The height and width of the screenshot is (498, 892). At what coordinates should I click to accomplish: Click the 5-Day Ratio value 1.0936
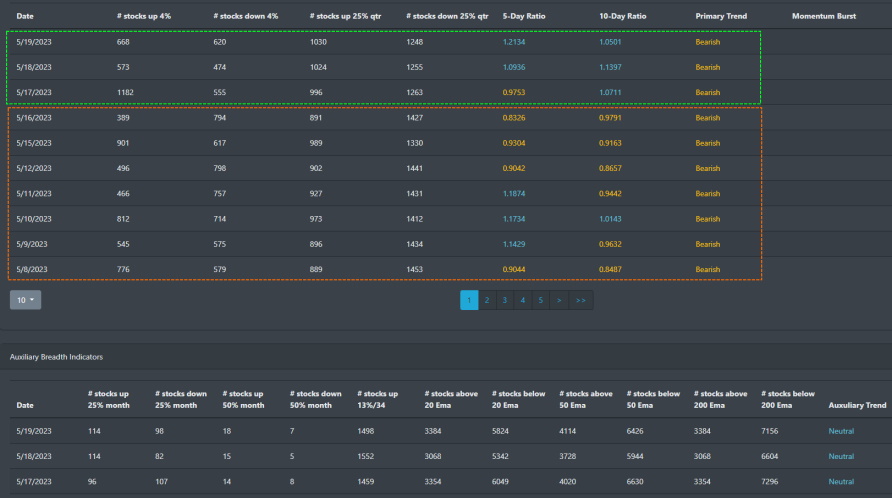[514, 67]
